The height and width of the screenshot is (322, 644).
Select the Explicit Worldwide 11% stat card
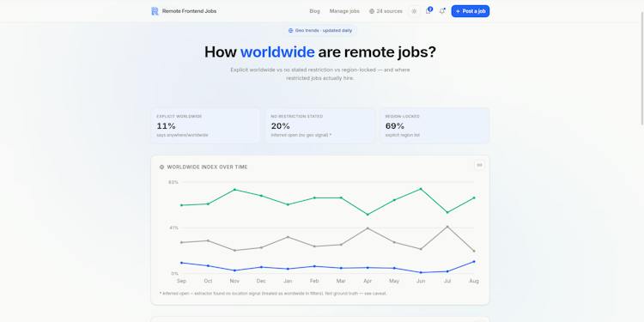[205, 125]
